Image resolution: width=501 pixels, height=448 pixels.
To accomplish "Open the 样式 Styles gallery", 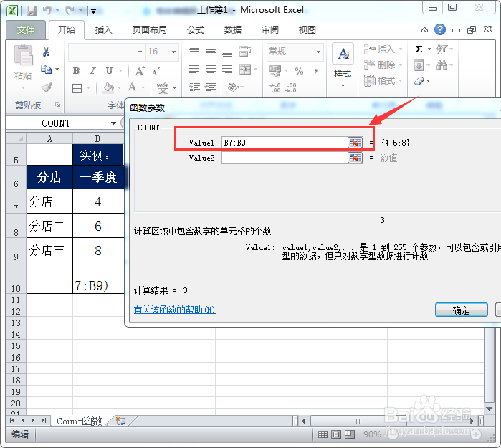I will point(343,66).
